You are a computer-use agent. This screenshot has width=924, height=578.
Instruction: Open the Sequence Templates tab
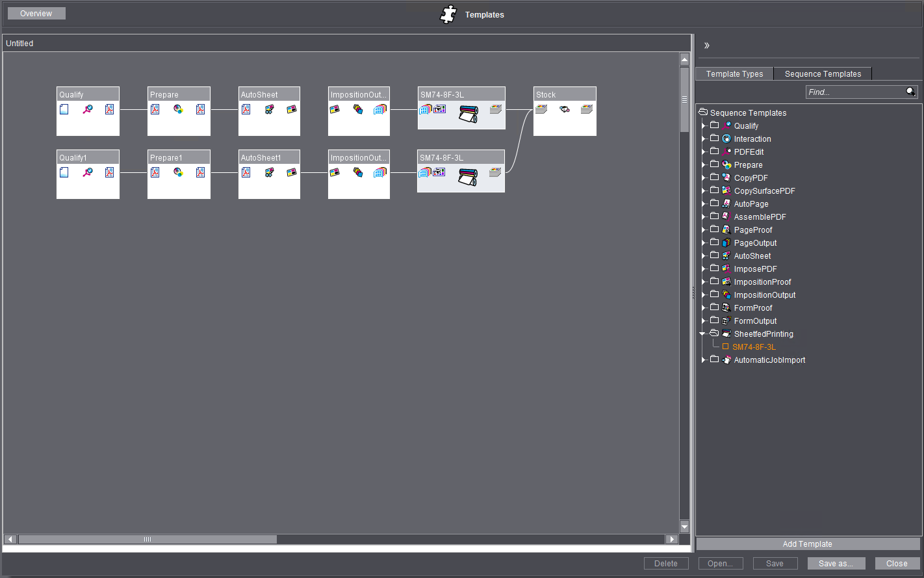[x=823, y=73]
